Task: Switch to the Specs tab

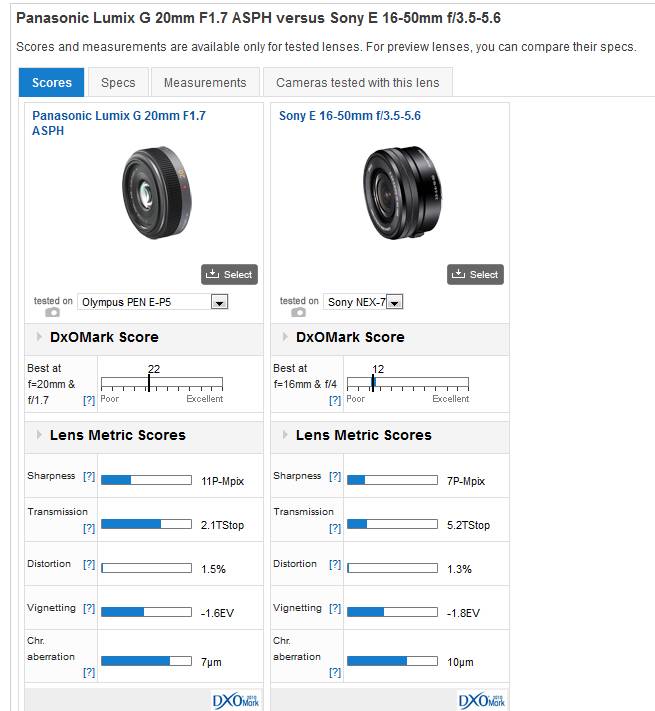Action: (118, 83)
